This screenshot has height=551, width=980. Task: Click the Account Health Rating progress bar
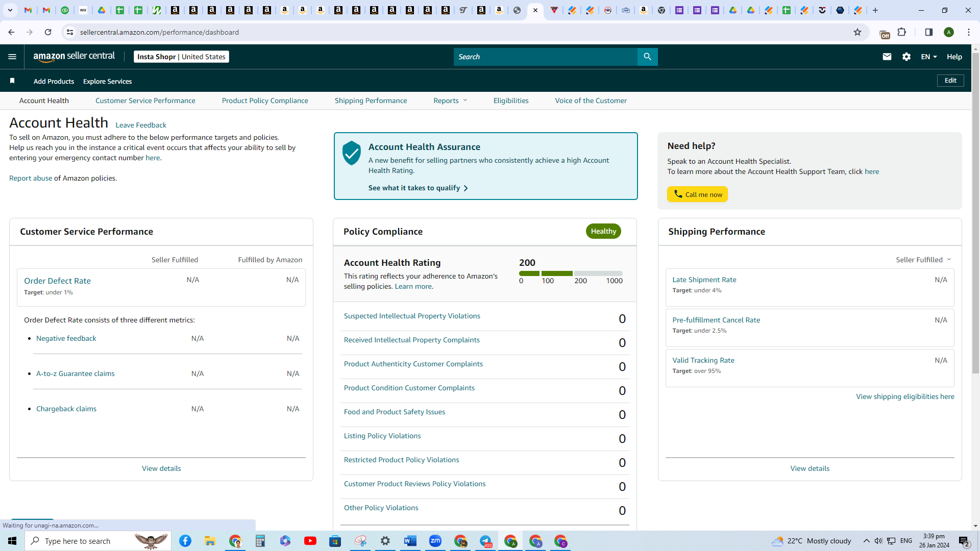click(571, 273)
